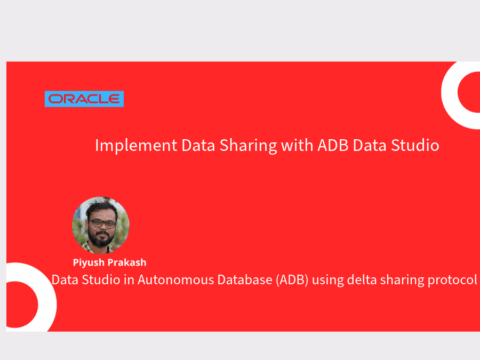This screenshot has height=360, width=480.
Task: Click the gray area above the red banner
Action: [x=240, y=30]
